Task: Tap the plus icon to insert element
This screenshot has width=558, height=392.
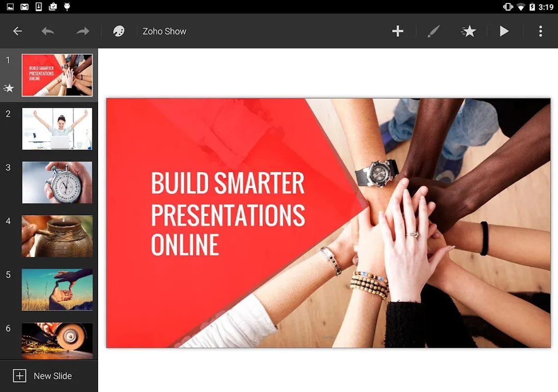Action: (398, 31)
